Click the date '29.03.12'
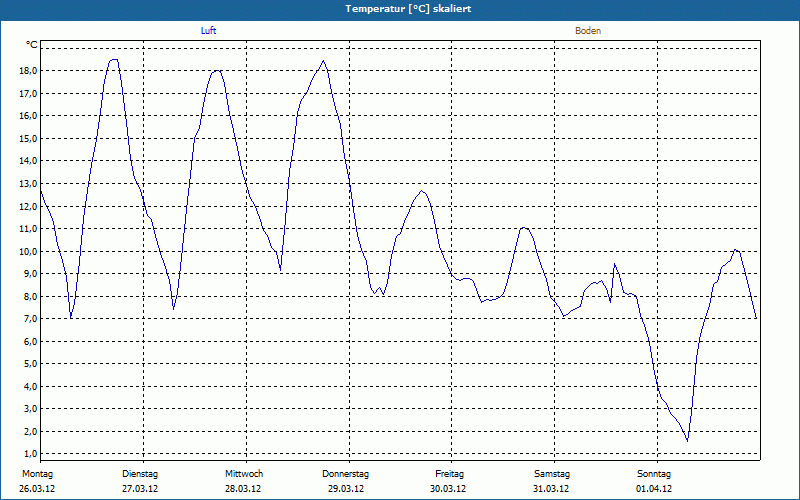Viewport: 800px width, 500px height. coord(346,489)
